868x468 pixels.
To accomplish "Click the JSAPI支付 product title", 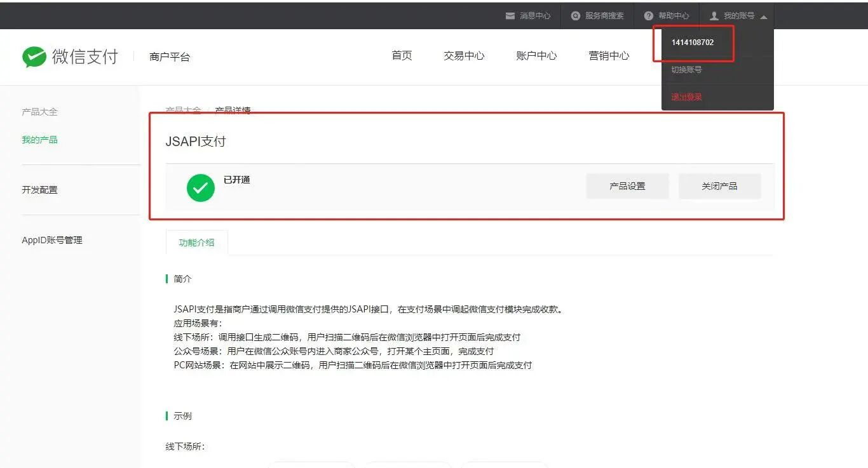I will tap(196, 141).
